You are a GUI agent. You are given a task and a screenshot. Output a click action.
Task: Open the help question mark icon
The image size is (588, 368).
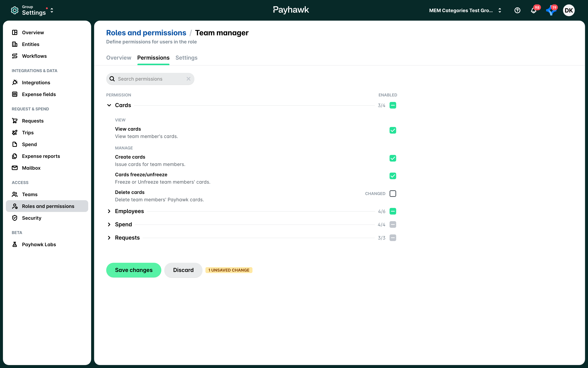pos(517,10)
